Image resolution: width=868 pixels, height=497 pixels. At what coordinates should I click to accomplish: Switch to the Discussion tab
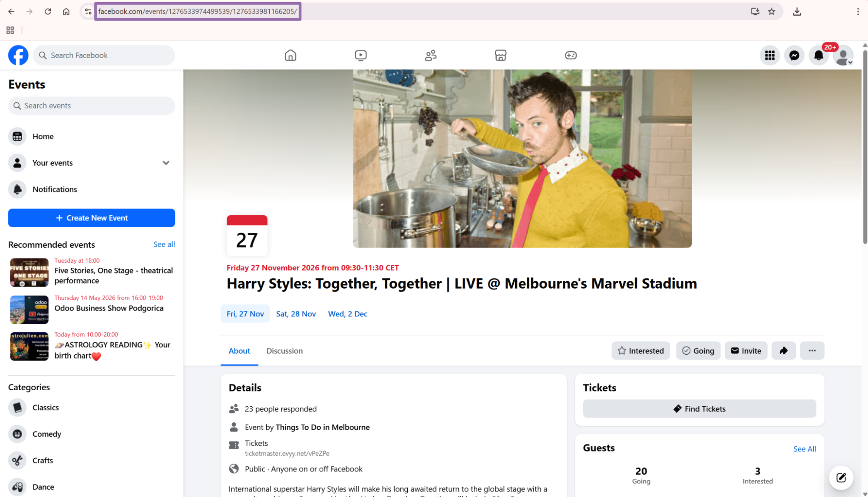click(284, 351)
